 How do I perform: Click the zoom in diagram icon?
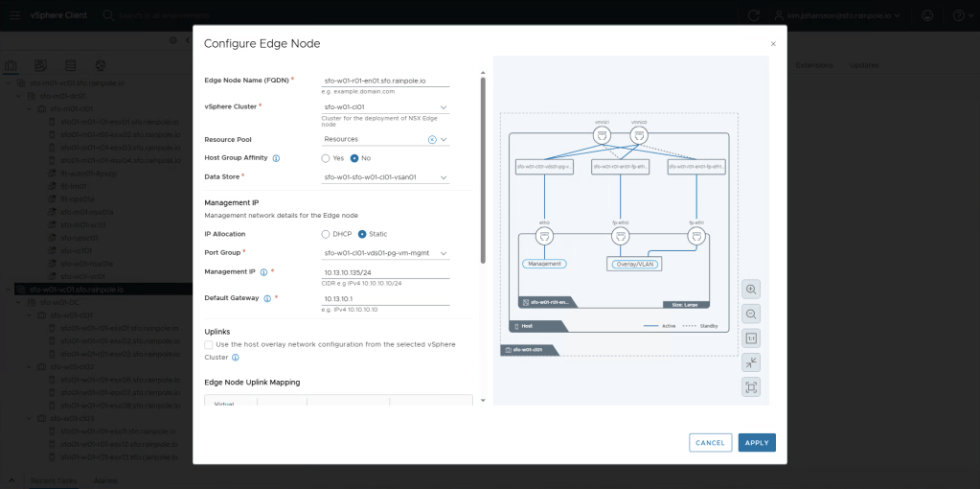(751, 289)
